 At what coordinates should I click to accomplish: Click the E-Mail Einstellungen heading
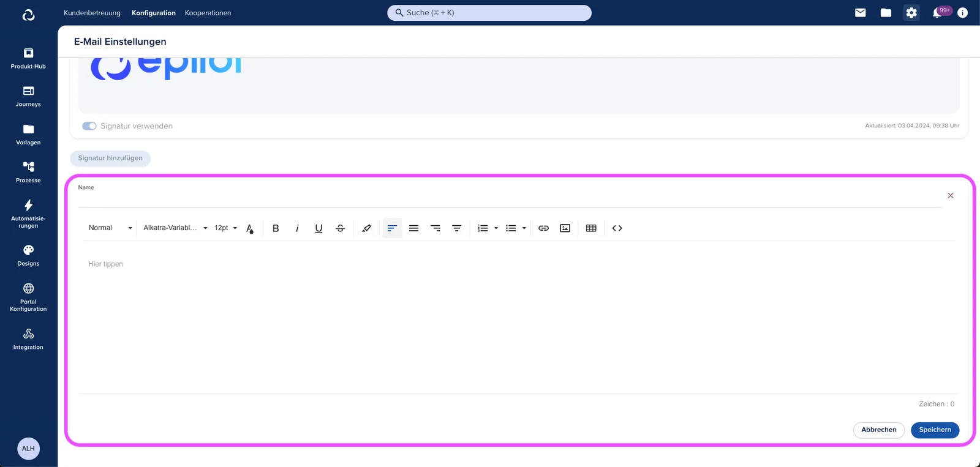tap(120, 42)
